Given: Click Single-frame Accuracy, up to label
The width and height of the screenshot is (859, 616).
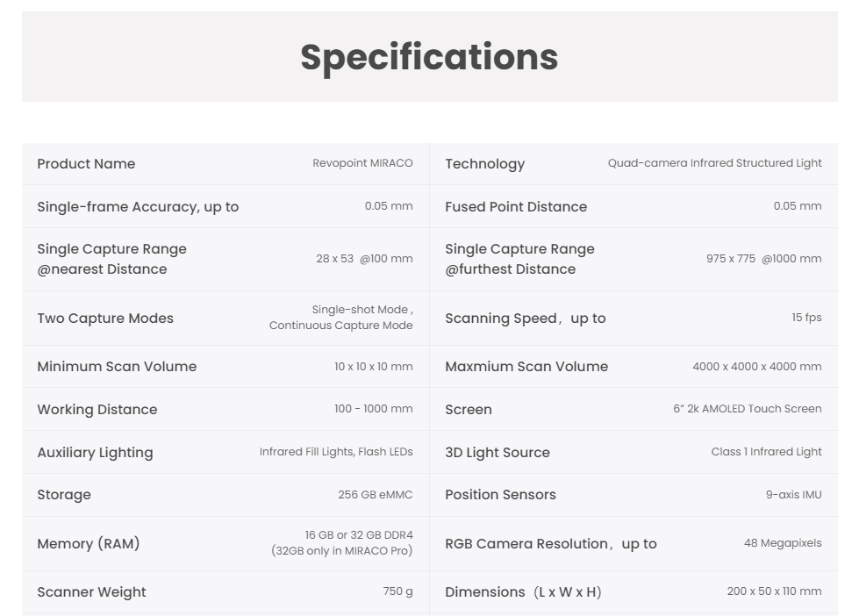Looking at the screenshot, I should coord(138,207).
